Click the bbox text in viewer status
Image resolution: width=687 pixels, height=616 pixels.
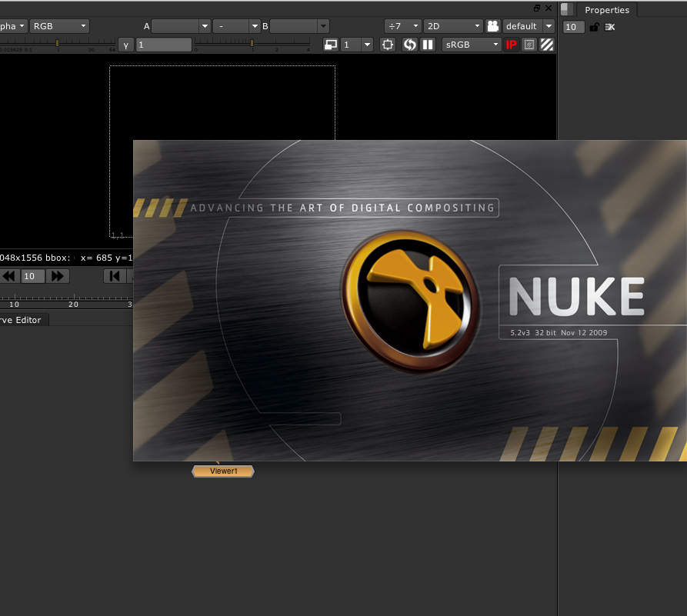click(58, 258)
